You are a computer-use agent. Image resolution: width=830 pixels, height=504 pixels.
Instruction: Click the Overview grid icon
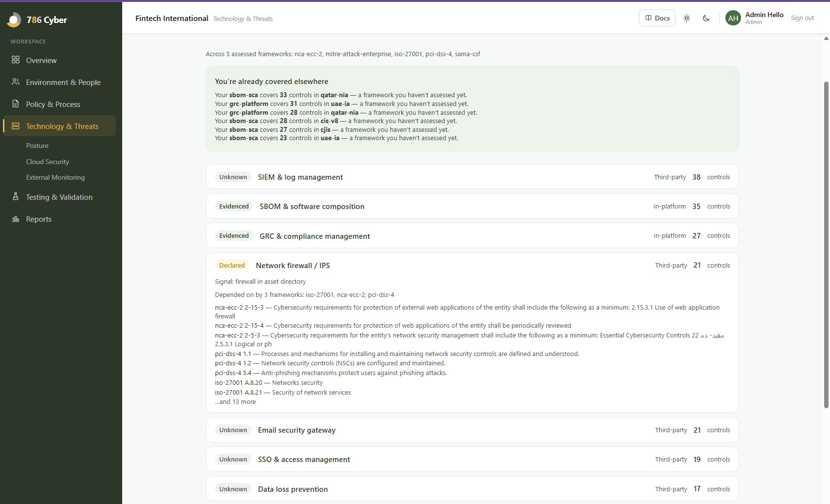[16, 60]
